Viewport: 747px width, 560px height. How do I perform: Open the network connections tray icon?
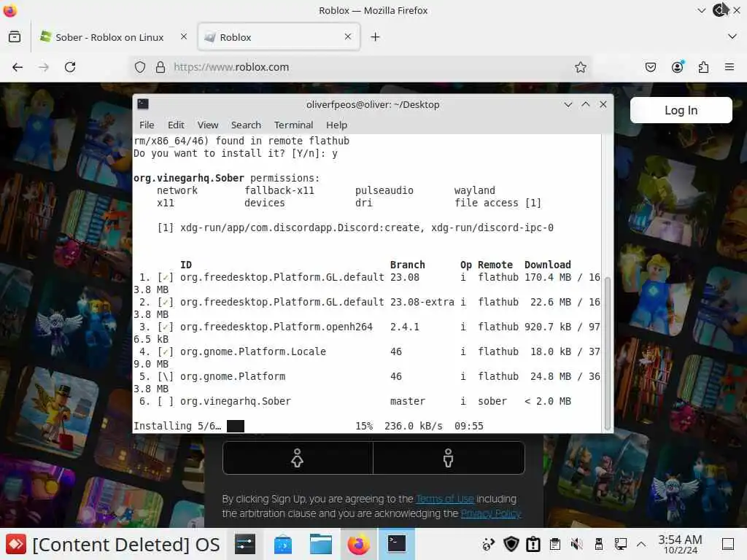tap(620, 544)
